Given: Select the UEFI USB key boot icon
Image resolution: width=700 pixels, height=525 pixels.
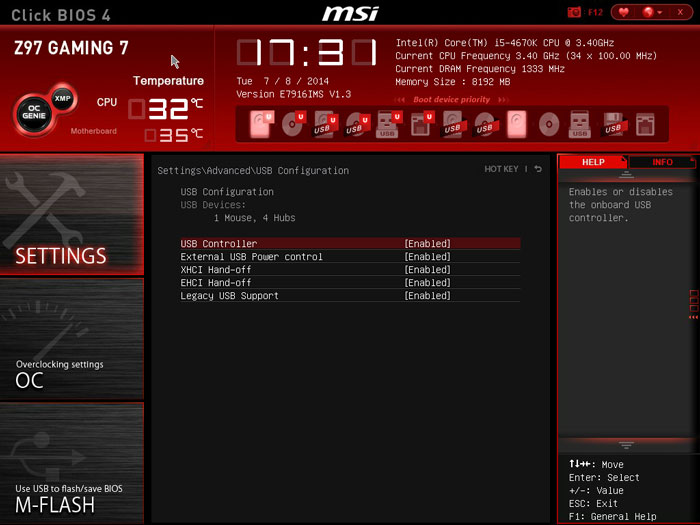Looking at the screenshot, I should click(x=388, y=124).
